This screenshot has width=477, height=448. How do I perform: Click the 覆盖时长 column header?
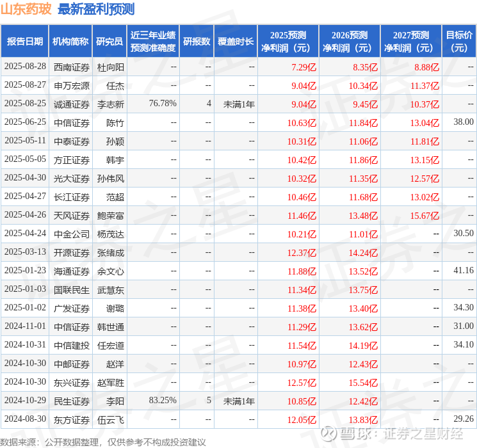[236, 42]
